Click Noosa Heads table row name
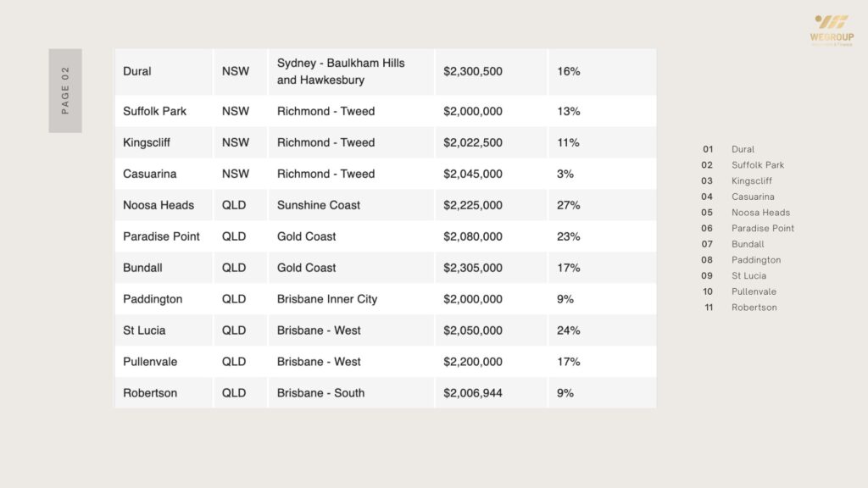Screen dimensions: 868x488 point(159,205)
